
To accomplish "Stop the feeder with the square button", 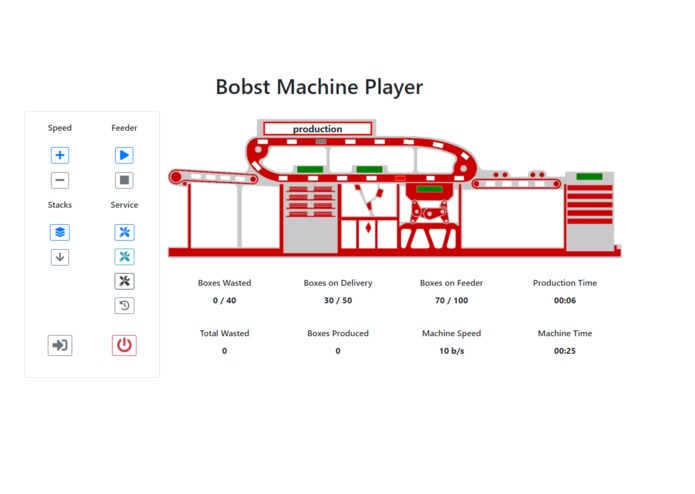I will pos(124,180).
